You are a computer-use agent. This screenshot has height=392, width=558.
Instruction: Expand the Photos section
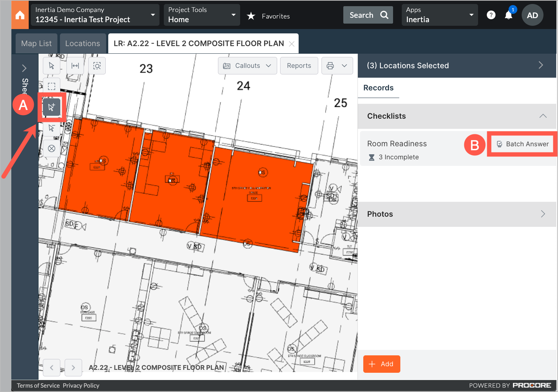tap(543, 214)
